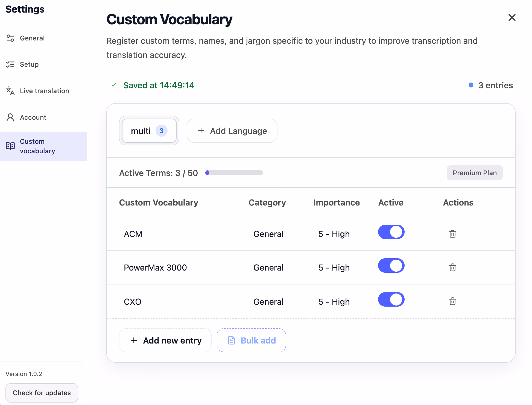Toggle Active switch for CXO

(x=391, y=300)
